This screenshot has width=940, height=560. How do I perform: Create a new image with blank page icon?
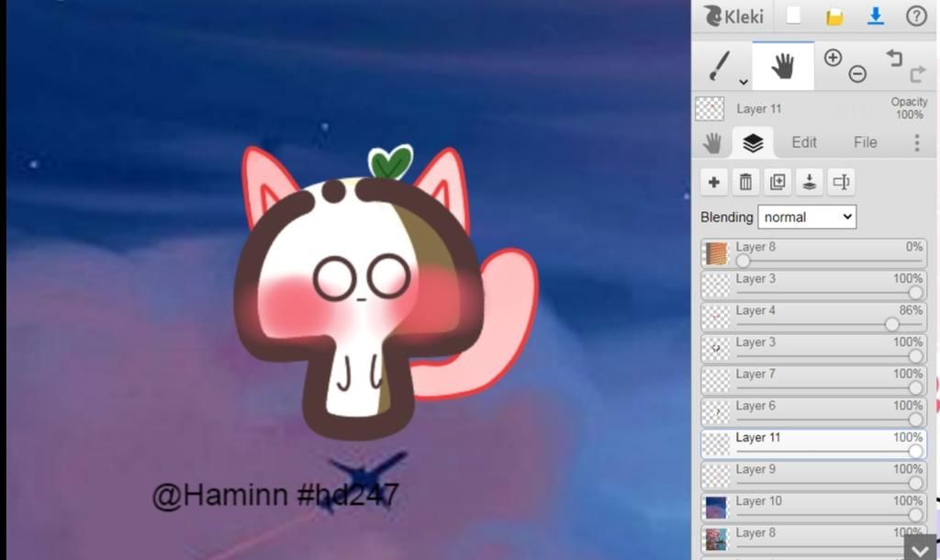794,16
